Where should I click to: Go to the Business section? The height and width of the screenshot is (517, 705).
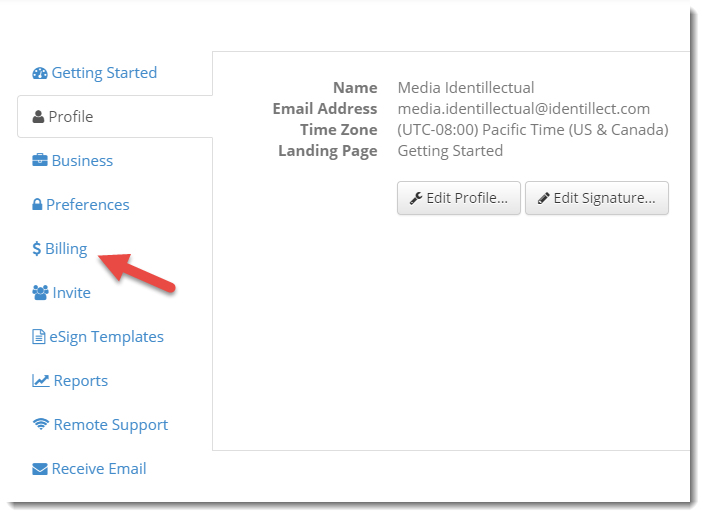[x=82, y=161]
